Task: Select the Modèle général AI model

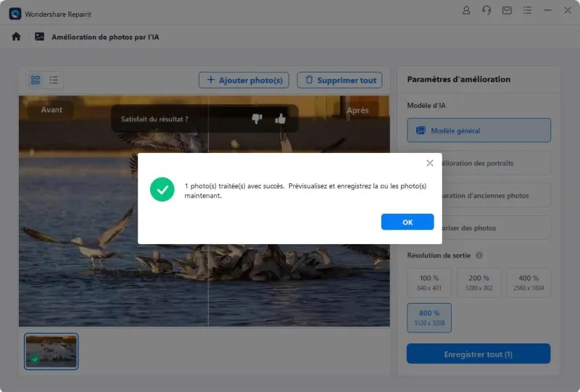Action: 478,130
